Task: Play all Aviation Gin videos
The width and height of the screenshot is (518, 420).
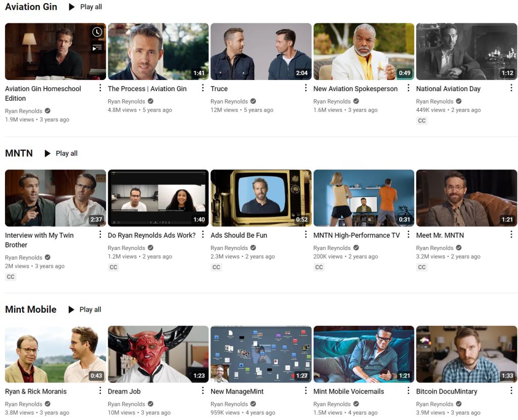Action: point(85,7)
